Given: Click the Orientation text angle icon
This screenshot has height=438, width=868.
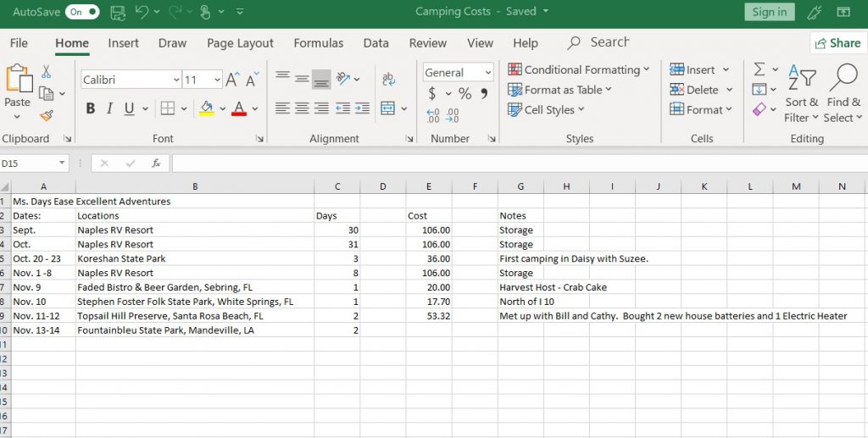Looking at the screenshot, I should coord(344,79).
